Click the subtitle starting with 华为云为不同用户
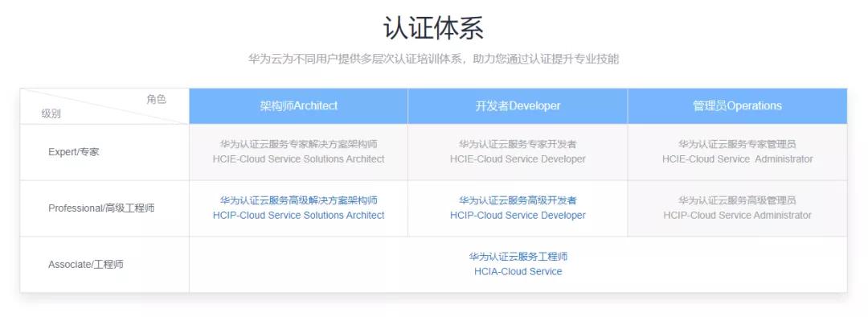This screenshot has width=868, height=317. pyautogui.click(x=433, y=60)
